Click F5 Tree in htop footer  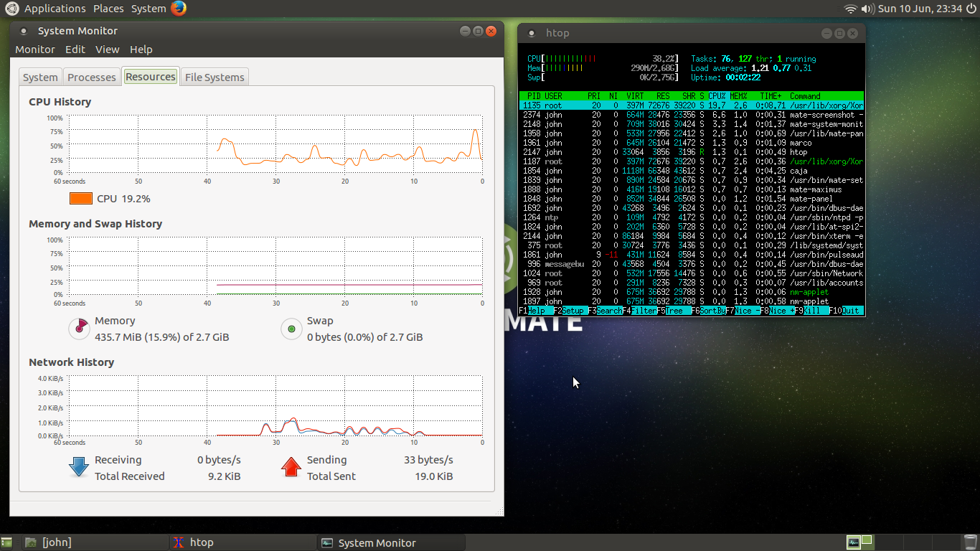(x=674, y=311)
